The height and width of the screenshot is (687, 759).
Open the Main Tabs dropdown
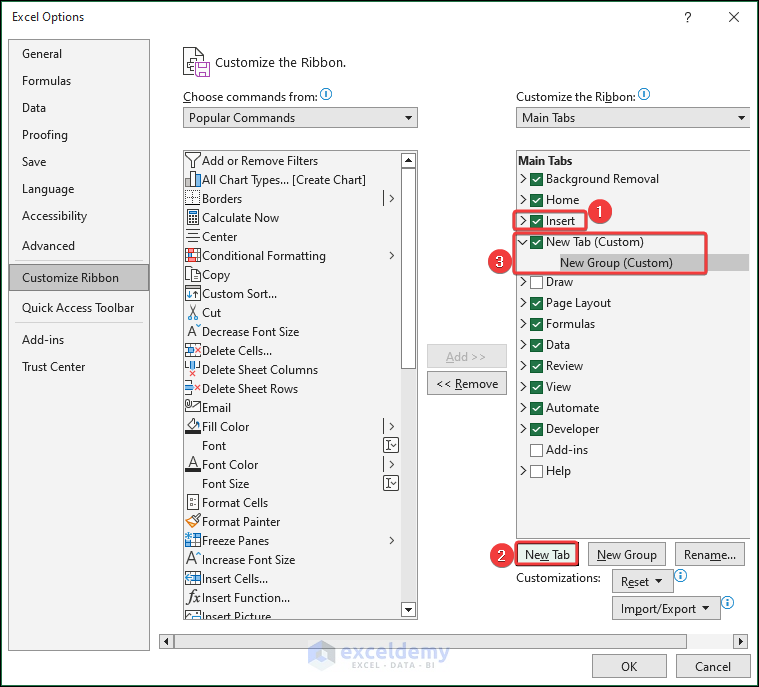[x=633, y=118]
